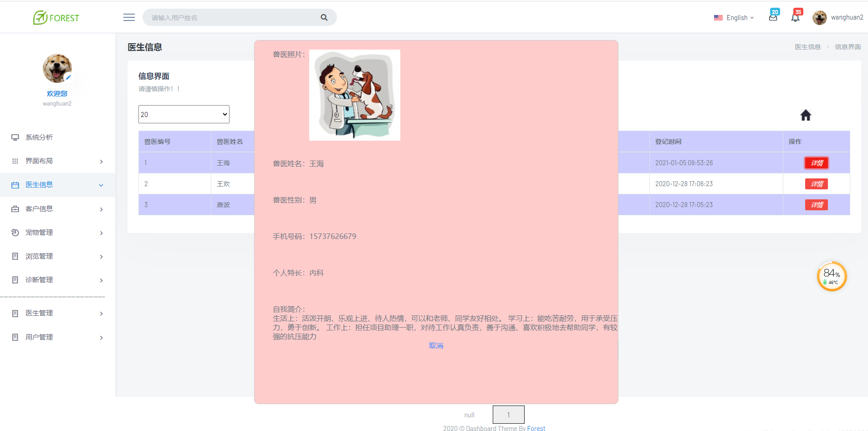This screenshot has width=868, height=431.
Task: Expand the 客户信息 sidebar menu
Action: 40,208
